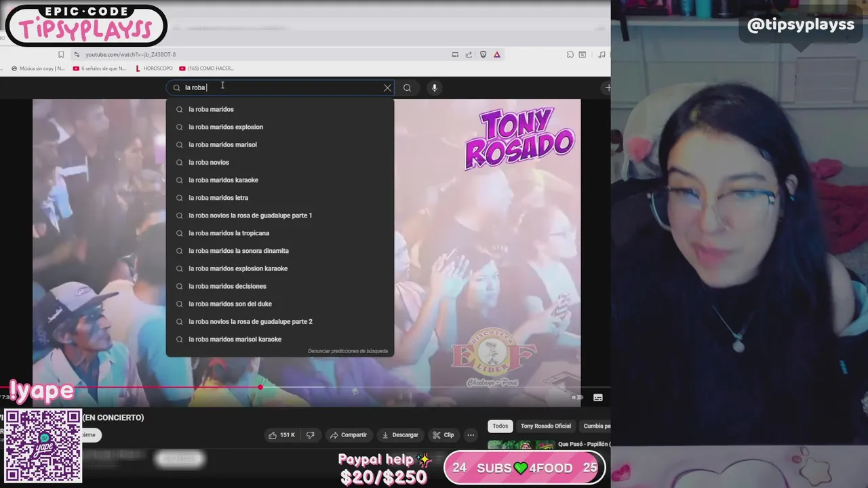The width and height of the screenshot is (868, 488).
Task: Open browser extensions puzzle icon
Action: 571,54
